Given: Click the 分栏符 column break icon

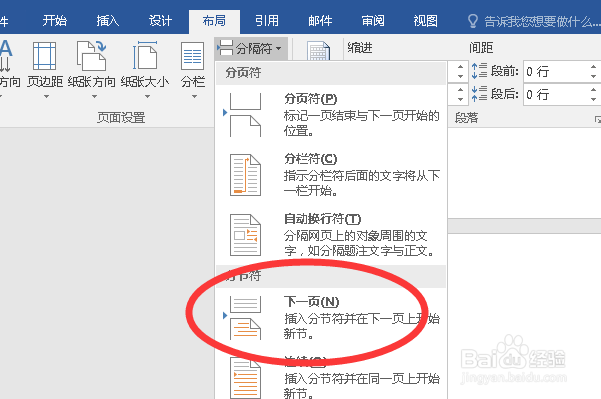Looking at the screenshot, I should (245, 175).
